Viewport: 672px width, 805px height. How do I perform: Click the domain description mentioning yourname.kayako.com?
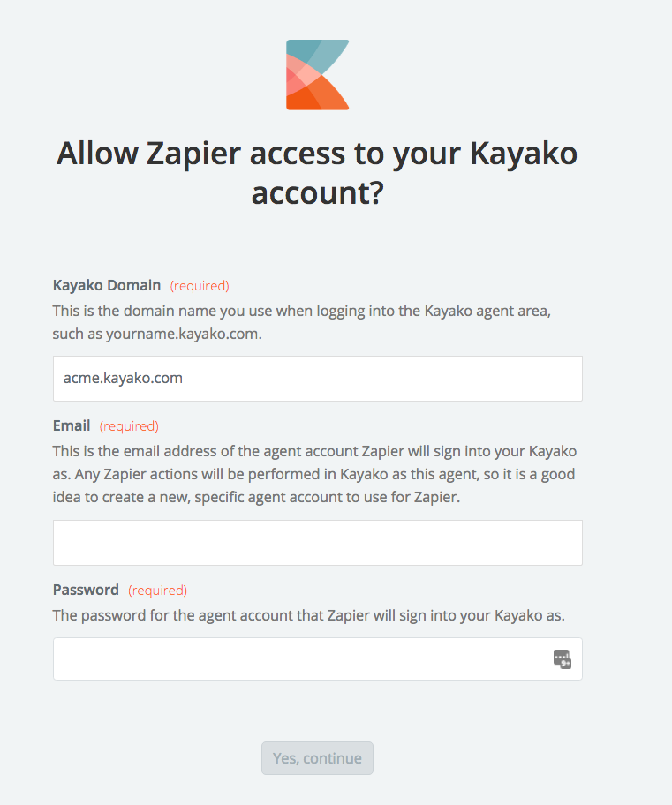[302, 322]
